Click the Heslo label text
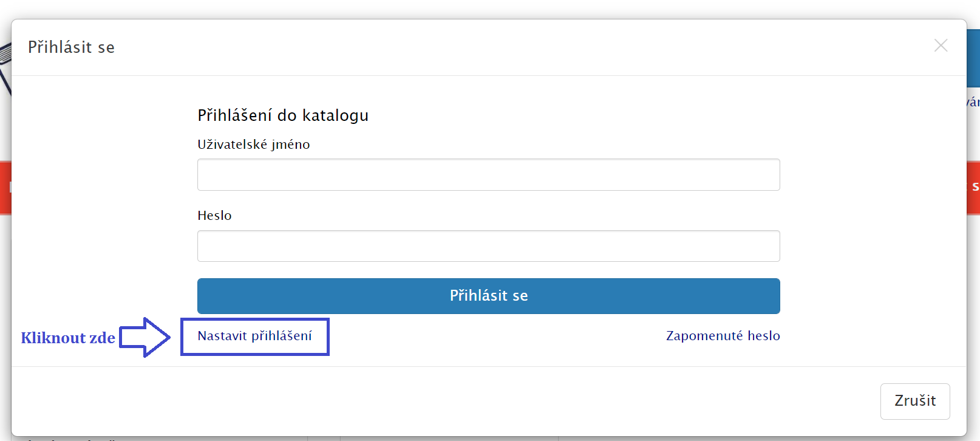Viewport: 980px width, 441px height. pyautogui.click(x=214, y=216)
